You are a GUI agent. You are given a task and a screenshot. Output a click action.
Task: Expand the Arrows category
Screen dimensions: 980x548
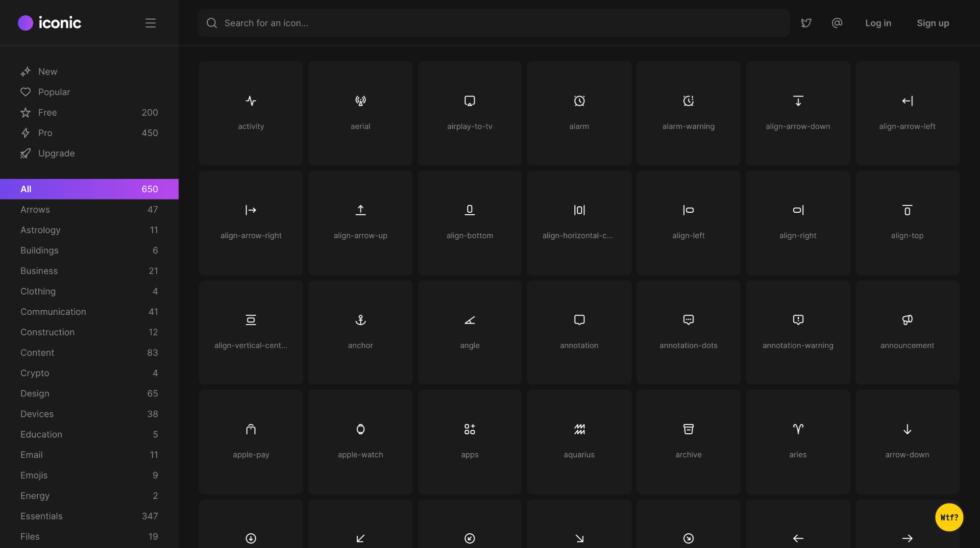pyautogui.click(x=35, y=209)
